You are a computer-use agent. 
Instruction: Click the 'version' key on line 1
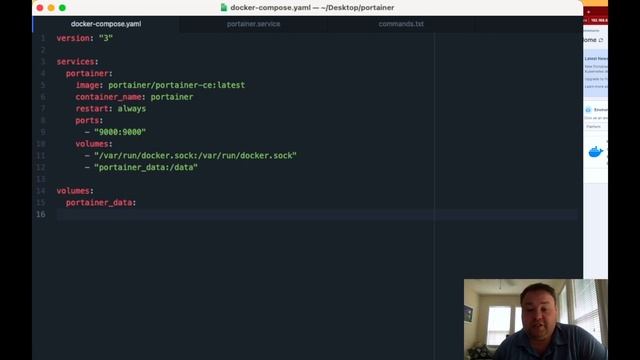pos(73,38)
